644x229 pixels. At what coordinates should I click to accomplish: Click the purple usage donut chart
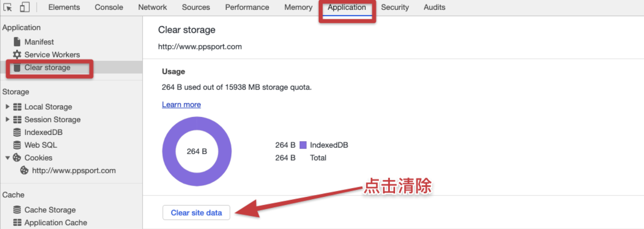click(168, 151)
